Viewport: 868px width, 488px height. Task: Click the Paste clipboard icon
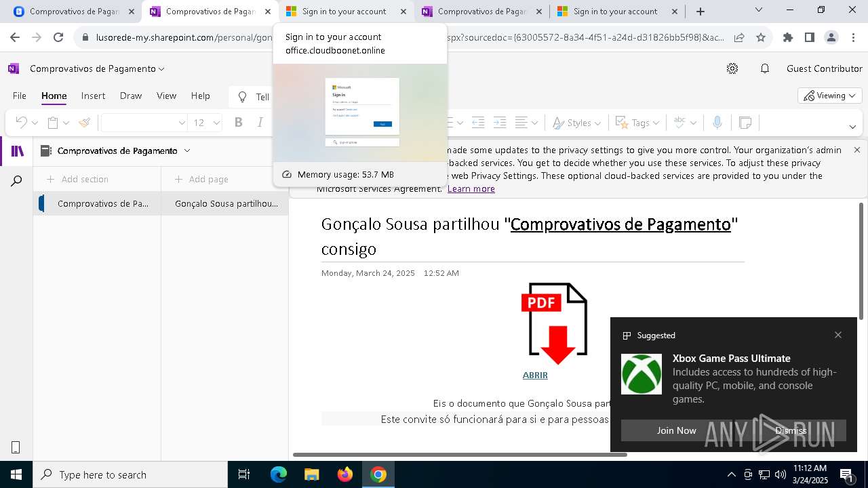[x=53, y=123]
